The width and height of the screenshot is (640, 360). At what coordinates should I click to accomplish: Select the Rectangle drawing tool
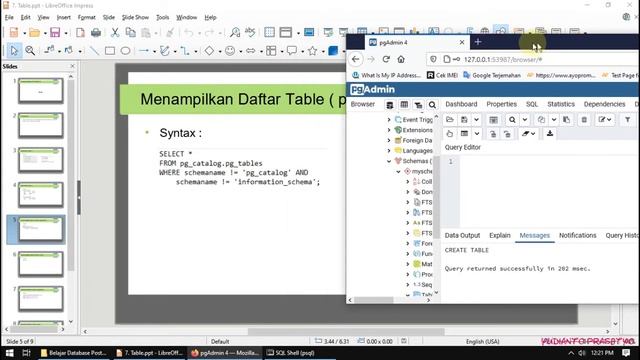point(110,51)
